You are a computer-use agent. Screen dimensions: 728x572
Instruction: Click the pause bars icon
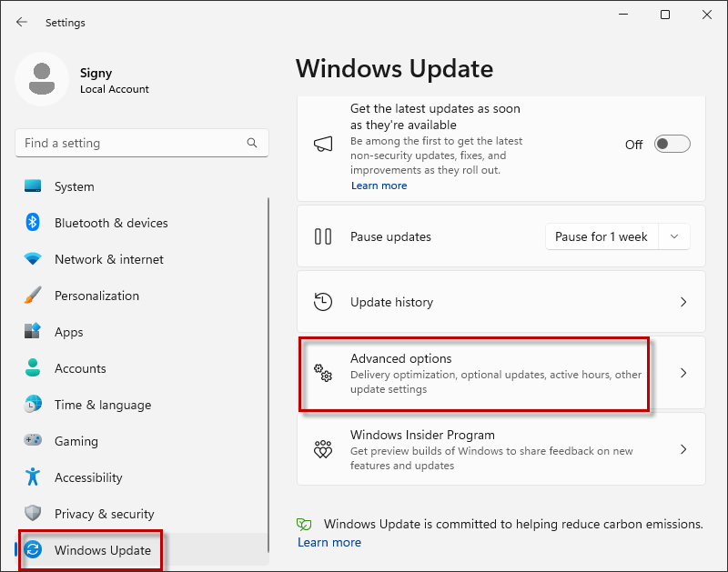pos(323,236)
